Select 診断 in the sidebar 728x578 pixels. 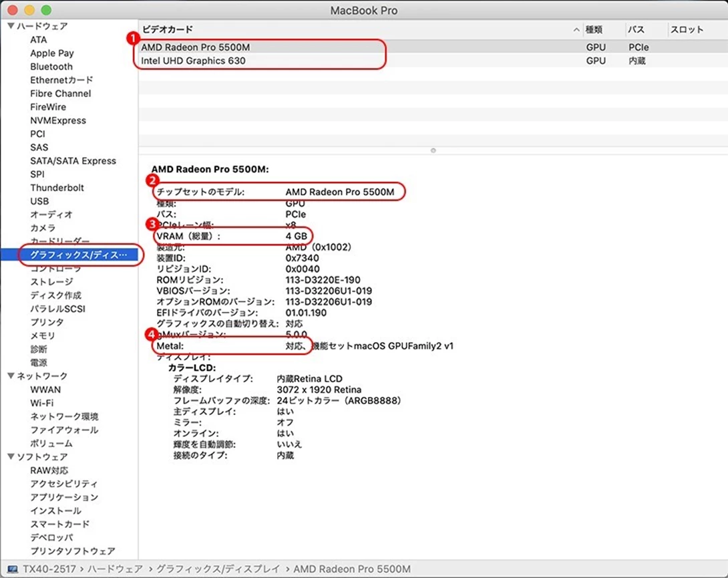click(x=39, y=349)
